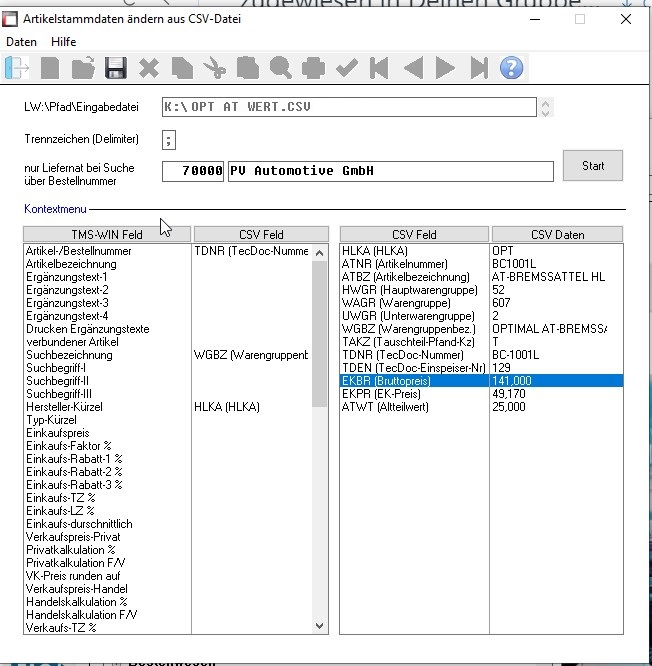The image size is (652, 666).
Task: Click the new document toolbar icon
Action: click(x=50, y=68)
